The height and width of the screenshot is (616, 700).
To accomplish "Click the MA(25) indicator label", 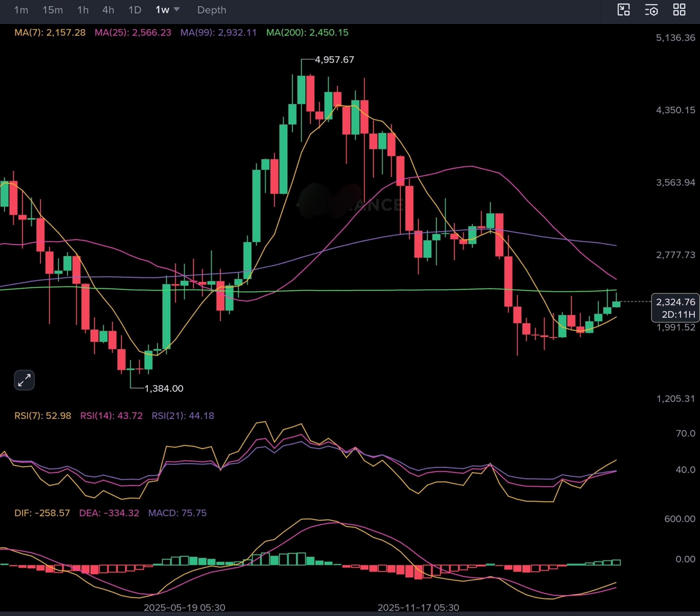I will coord(133,33).
